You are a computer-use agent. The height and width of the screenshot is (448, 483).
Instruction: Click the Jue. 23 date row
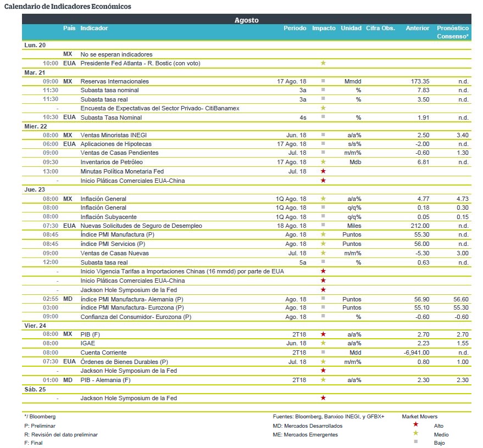tap(246, 189)
